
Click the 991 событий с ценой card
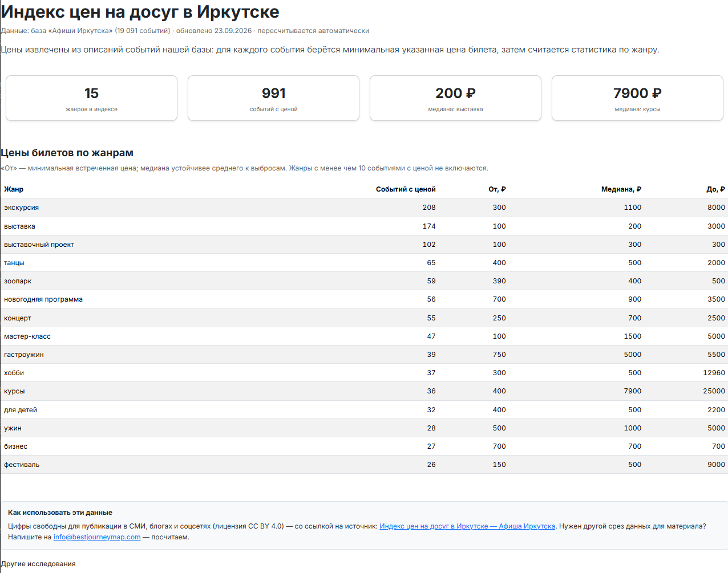pyautogui.click(x=273, y=98)
